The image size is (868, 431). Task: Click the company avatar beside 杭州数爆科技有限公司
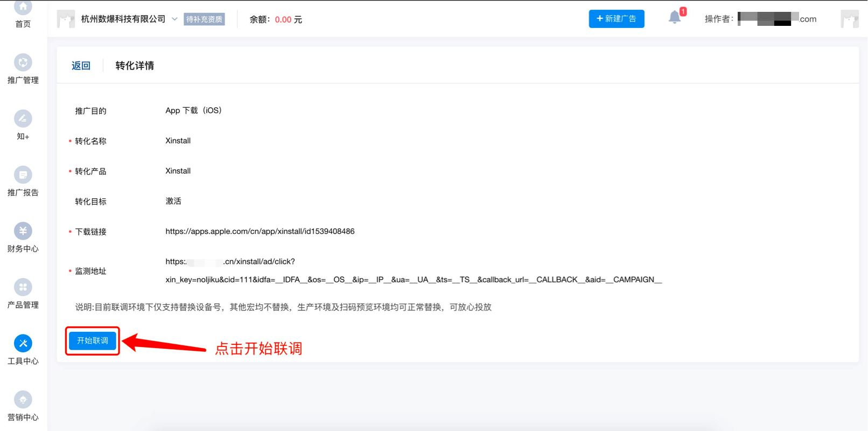(66, 19)
